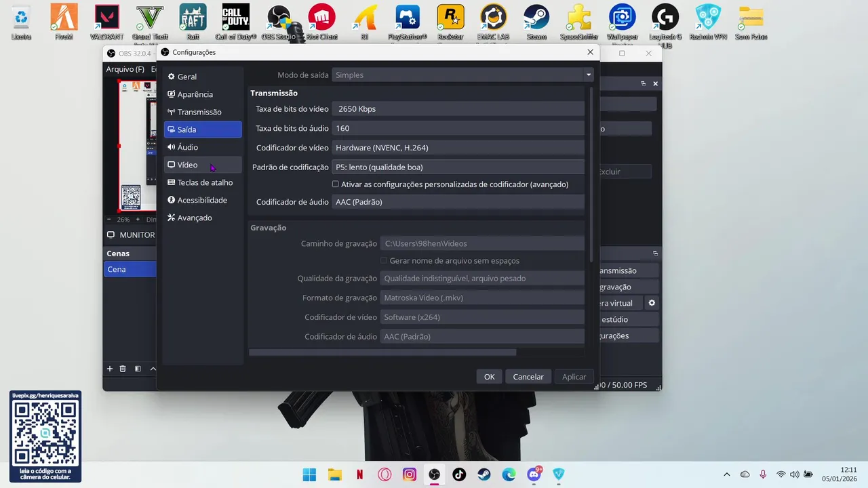Screen dimensions: 868x488
Task: Open the FiveM desktop icon
Action: pos(64,22)
